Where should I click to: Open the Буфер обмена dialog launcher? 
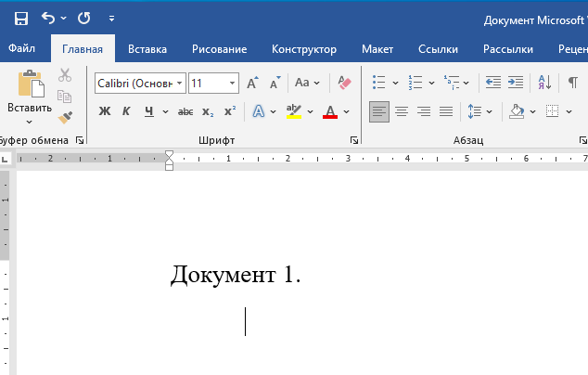click(x=80, y=140)
